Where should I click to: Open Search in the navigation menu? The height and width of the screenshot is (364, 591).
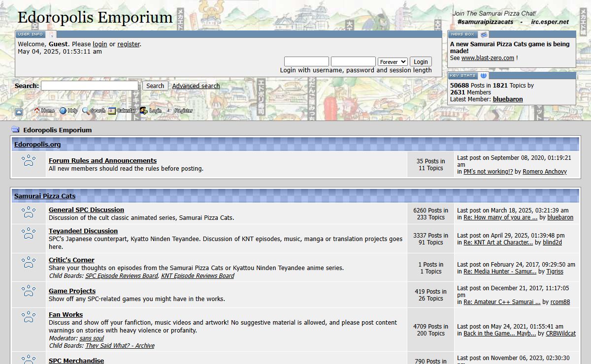(94, 111)
